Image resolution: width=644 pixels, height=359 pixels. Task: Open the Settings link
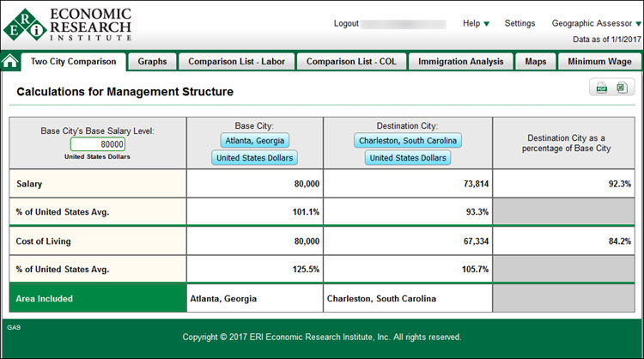tap(519, 23)
